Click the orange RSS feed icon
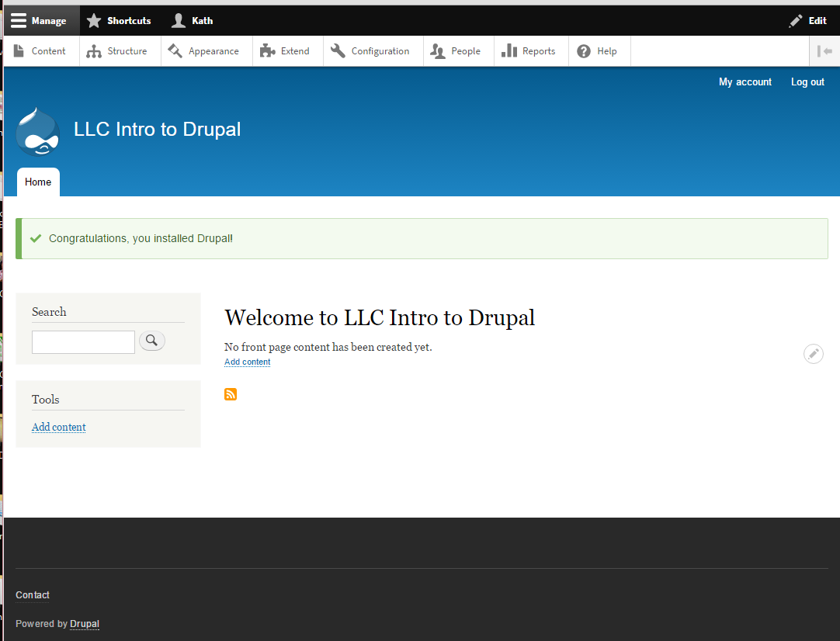 pyautogui.click(x=231, y=394)
